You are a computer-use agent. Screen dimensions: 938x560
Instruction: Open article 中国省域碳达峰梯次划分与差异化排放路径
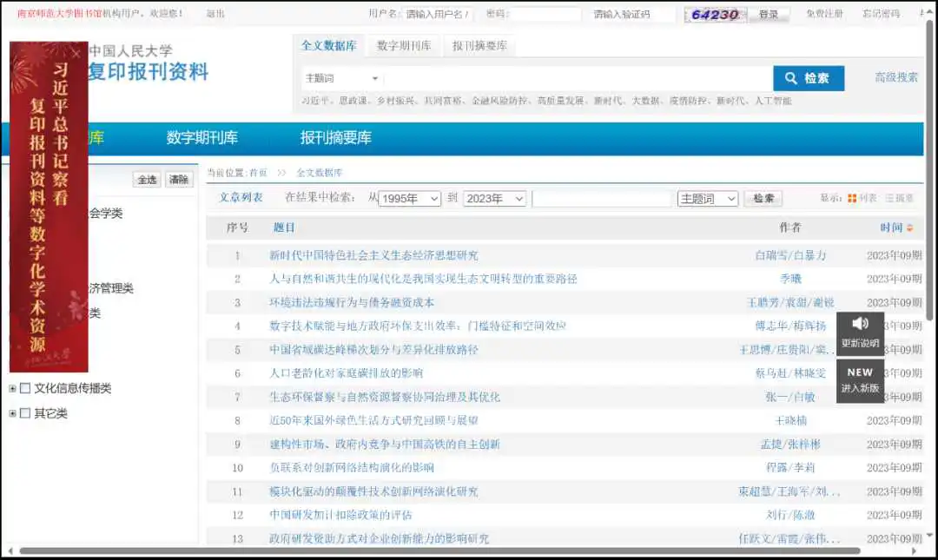[373, 350]
